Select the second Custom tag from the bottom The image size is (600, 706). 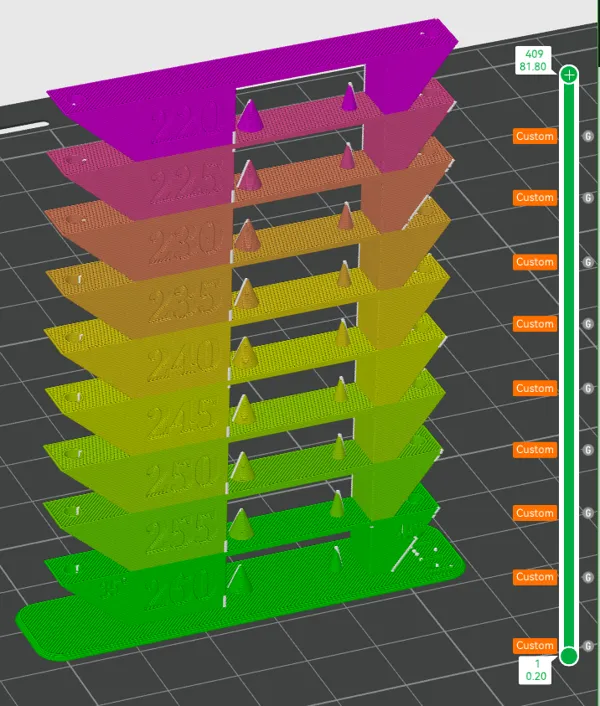pos(535,577)
